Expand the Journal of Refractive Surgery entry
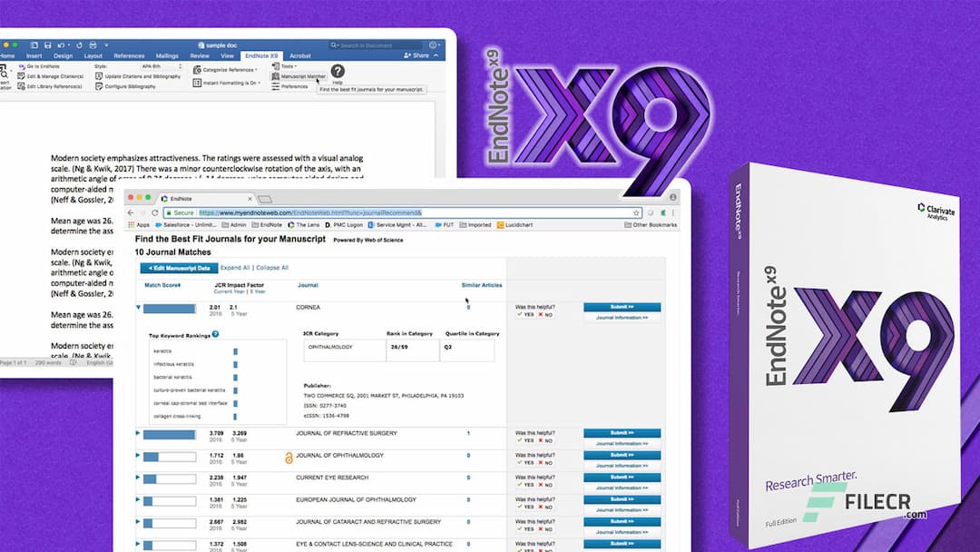Viewport: 980px width, 552px height. coord(137,433)
